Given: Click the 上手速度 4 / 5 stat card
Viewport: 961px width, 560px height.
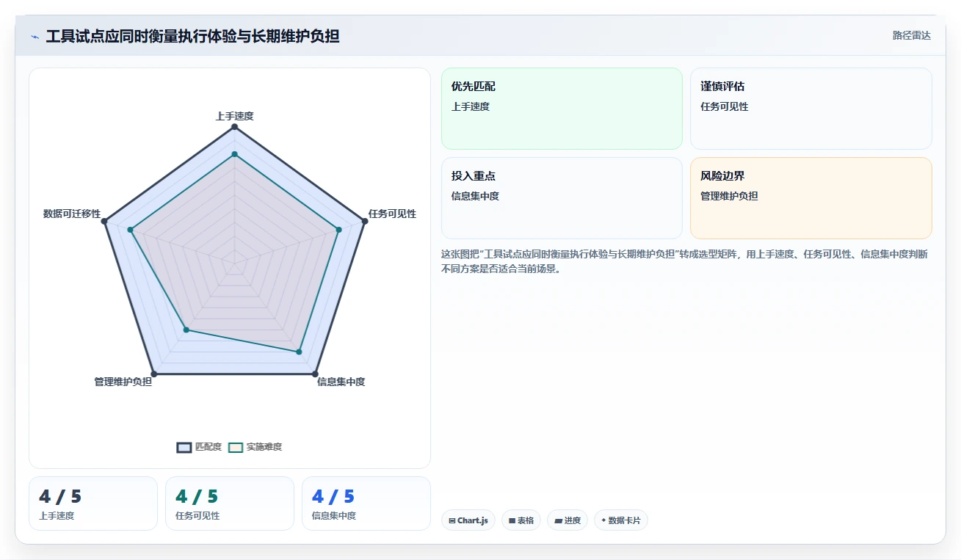Looking at the screenshot, I should (x=93, y=503).
